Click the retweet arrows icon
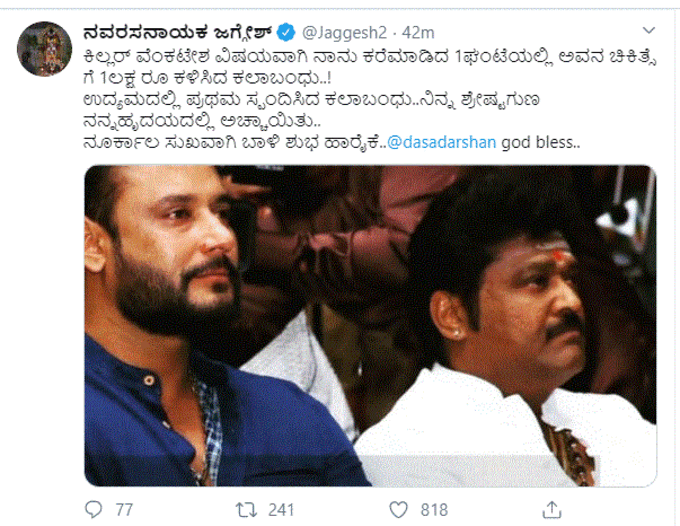680x526 pixels. [x=246, y=510]
